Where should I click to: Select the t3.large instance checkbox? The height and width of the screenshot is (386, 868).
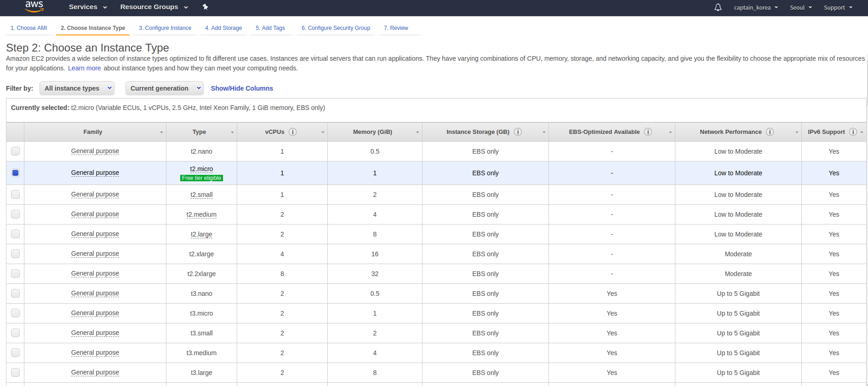[16, 372]
